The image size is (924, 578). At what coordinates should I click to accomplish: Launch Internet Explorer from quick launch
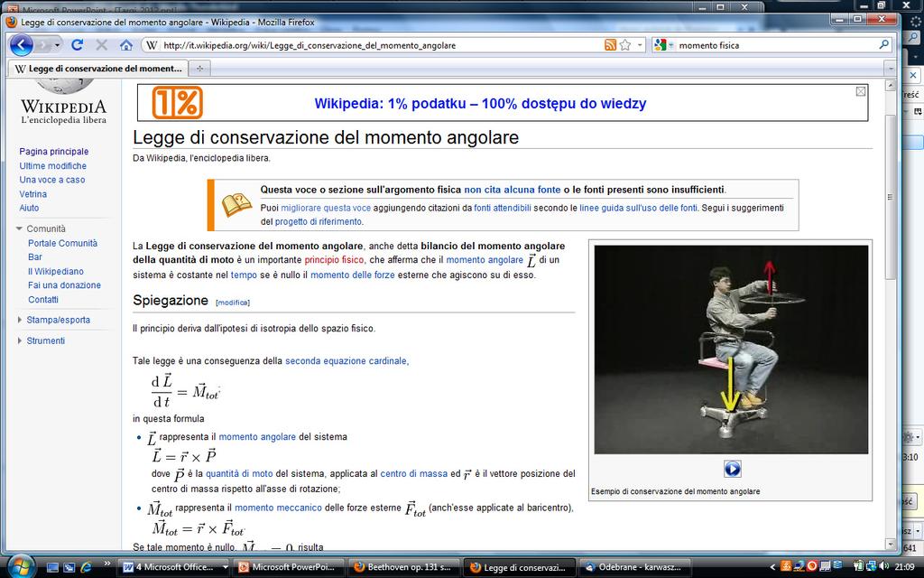(x=86, y=567)
